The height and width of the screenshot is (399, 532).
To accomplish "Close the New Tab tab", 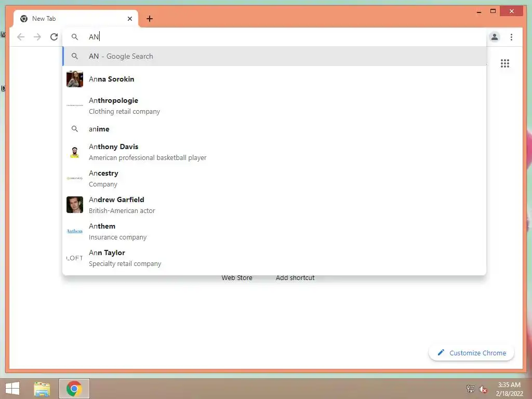I will click(129, 19).
